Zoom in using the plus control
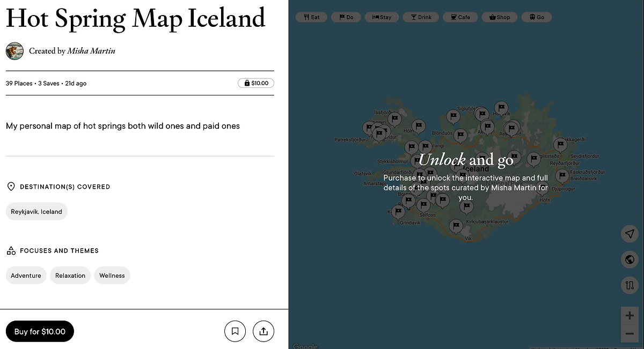This screenshot has width=644, height=349. tap(630, 315)
